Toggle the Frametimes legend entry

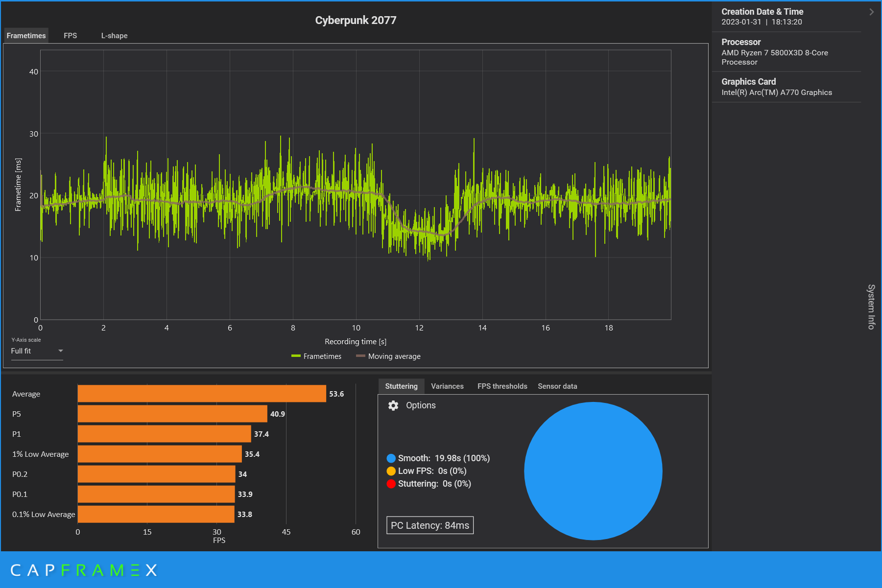(x=316, y=356)
